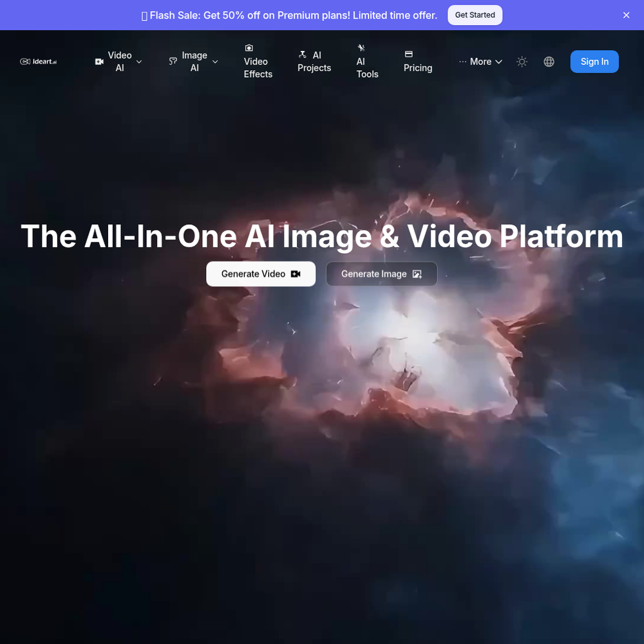Click the camera icon above Video Effects
The image size is (644, 644).
249,48
